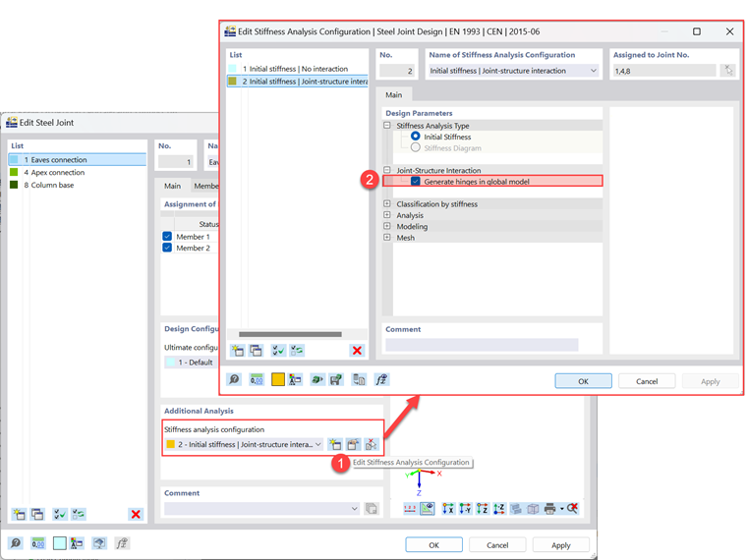
Task: Click OK in Stiffness Analysis Configuration dialog
Action: tap(583, 381)
